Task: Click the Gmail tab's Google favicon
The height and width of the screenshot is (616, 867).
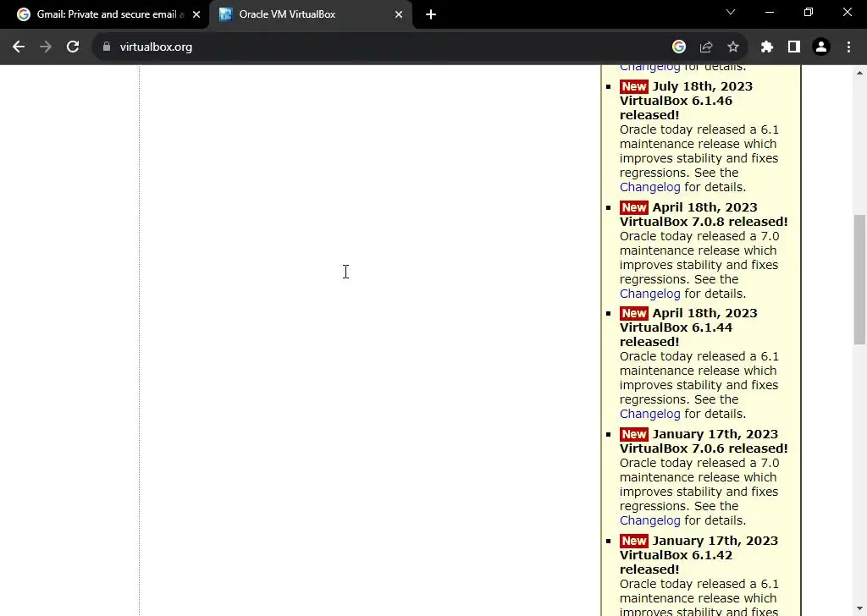Action: point(23,14)
